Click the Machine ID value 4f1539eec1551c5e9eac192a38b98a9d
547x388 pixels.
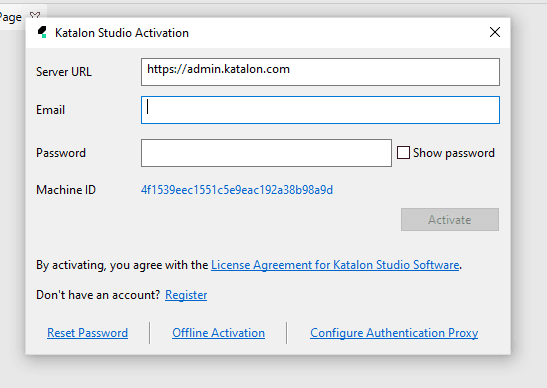coord(237,190)
